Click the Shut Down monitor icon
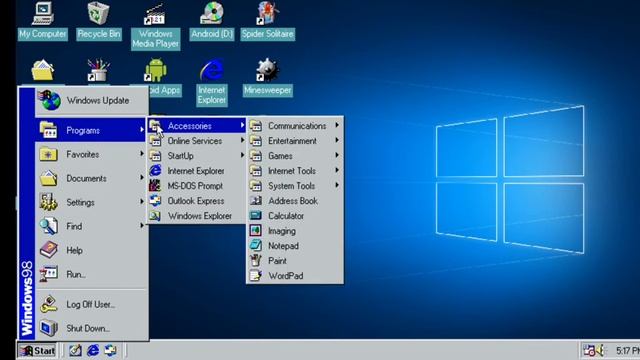The height and width of the screenshot is (360, 640). 49,328
